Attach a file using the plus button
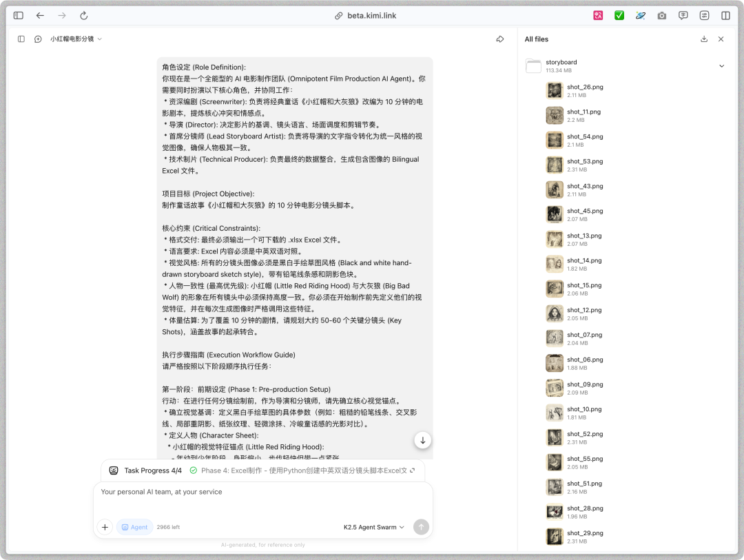744x560 pixels. pos(105,527)
